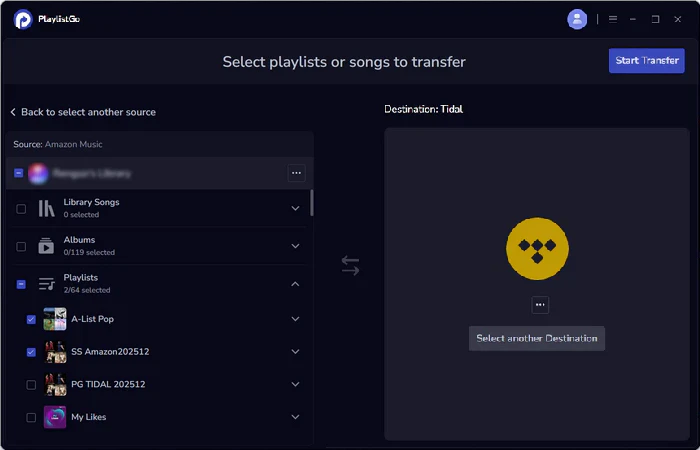Maximize the PlaylistGo window

tap(655, 19)
